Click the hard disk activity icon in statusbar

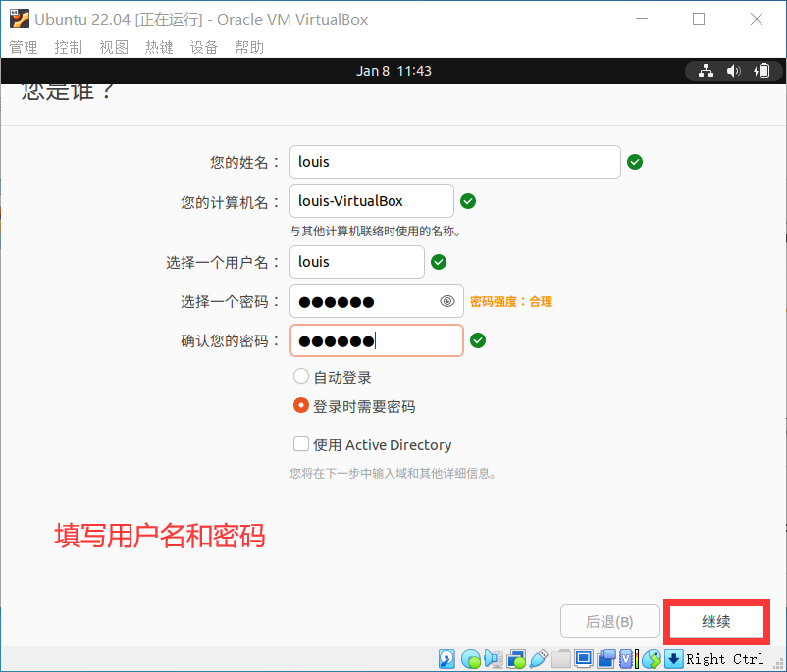point(446,658)
